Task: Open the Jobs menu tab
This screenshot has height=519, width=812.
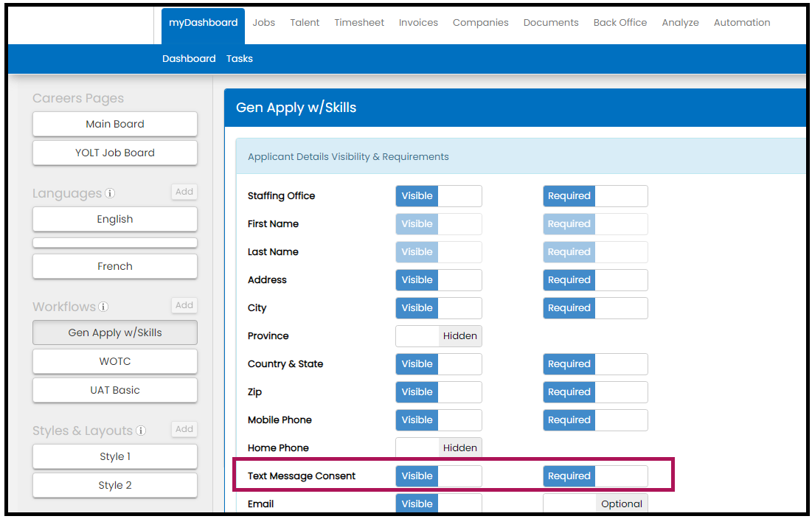Action: (x=263, y=23)
